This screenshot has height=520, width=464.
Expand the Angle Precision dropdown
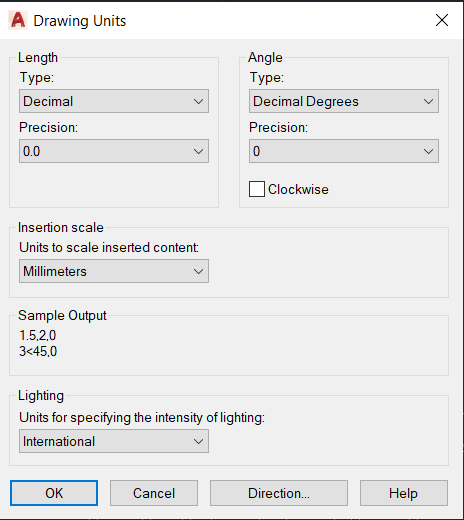coord(344,151)
